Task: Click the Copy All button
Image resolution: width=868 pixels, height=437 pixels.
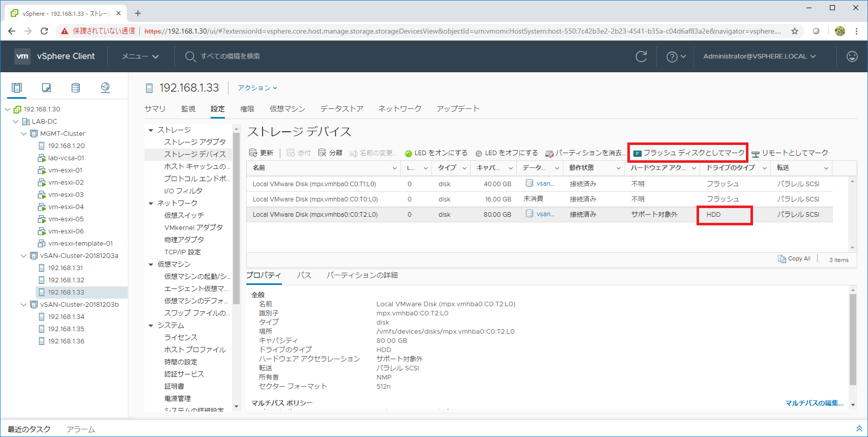Action: point(794,259)
